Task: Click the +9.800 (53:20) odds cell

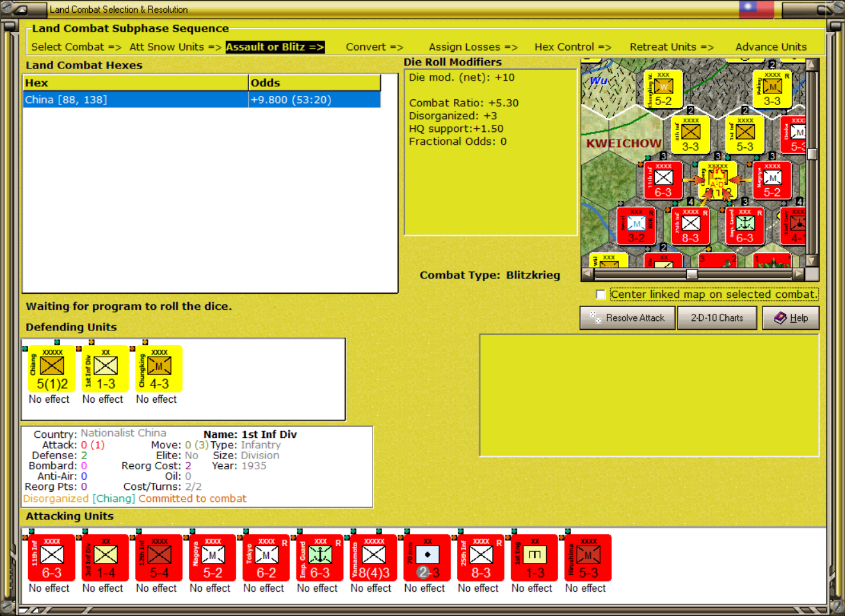Action: click(x=314, y=100)
